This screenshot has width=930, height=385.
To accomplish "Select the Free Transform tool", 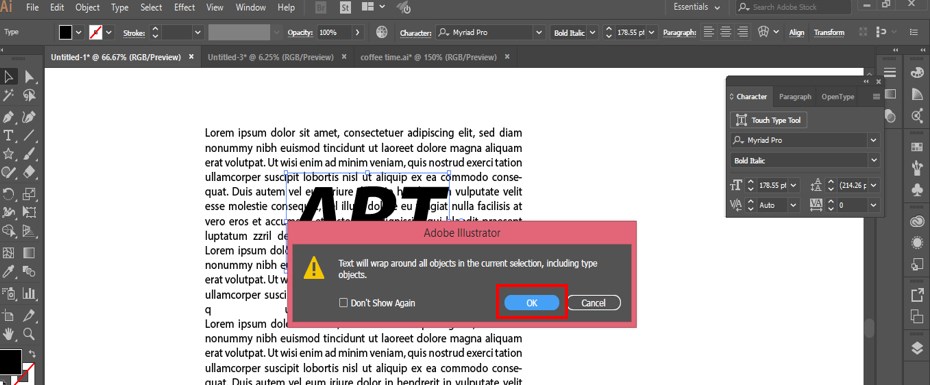I will tap(29, 212).
